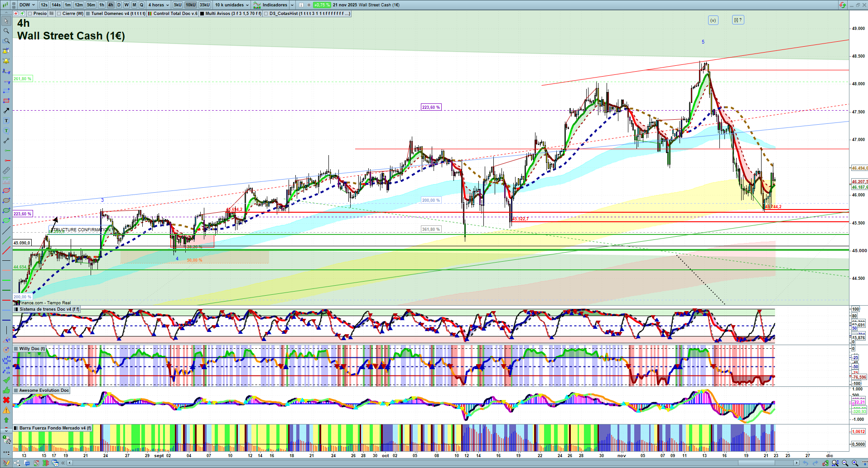Pick the red ellipse drawing tool

click(6, 190)
